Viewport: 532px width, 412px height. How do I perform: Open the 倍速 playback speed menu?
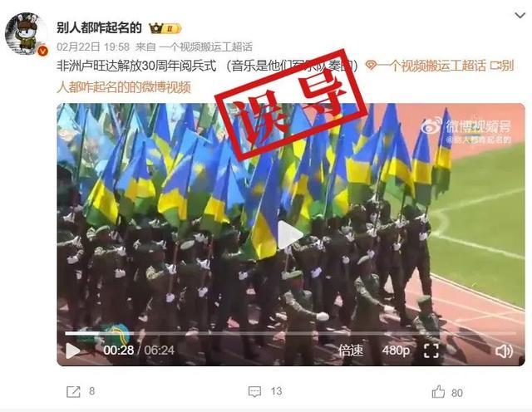point(351,351)
